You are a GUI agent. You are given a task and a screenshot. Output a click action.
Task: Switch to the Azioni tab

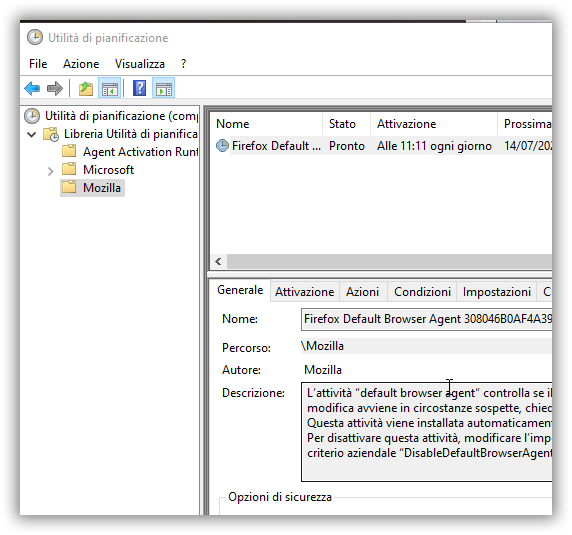point(363,292)
